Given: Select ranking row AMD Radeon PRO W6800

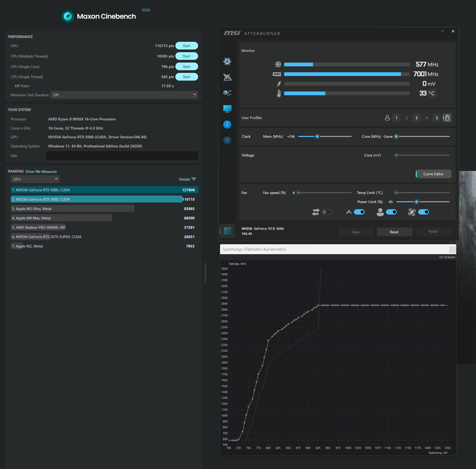Looking at the screenshot, I should pos(105,227).
